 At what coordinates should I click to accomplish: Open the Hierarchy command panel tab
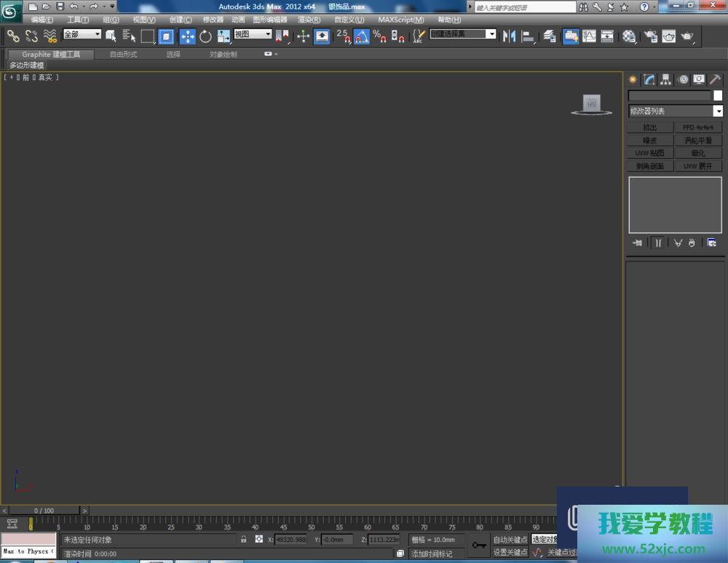pos(665,79)
